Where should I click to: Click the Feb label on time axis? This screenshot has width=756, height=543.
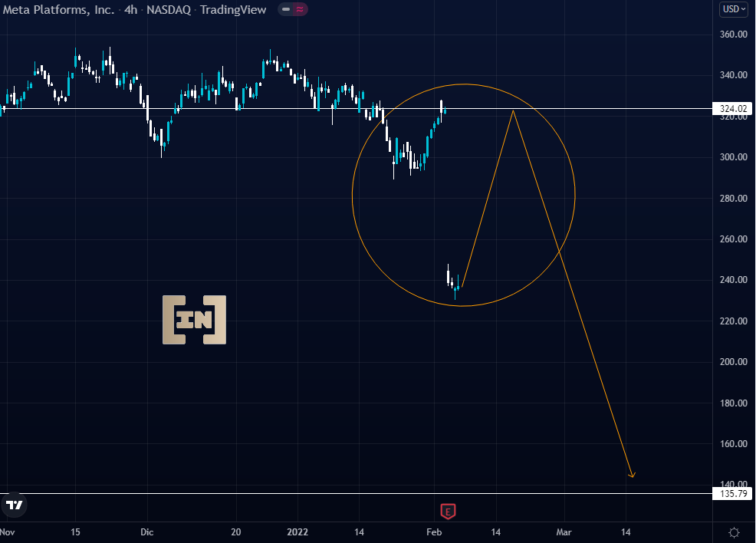point(434,532)
